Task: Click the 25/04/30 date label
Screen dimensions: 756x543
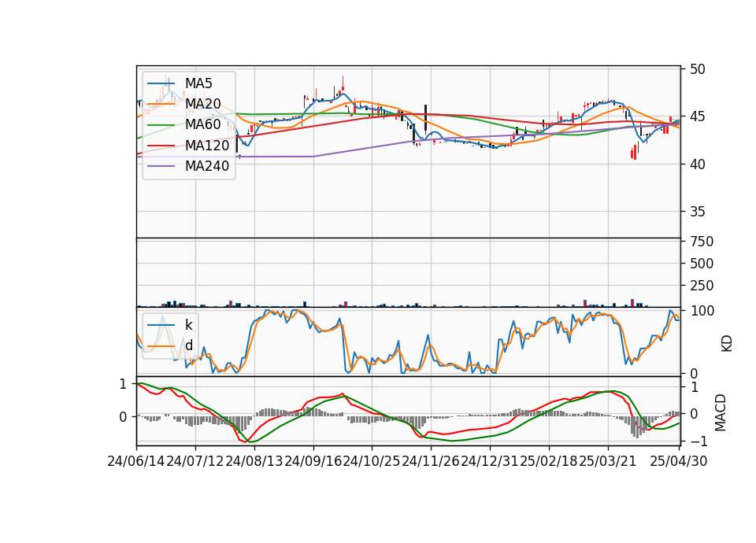Action: pos(679,461)
